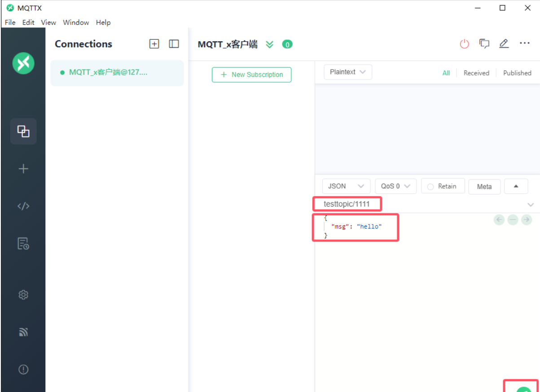540x392 pixels.
Task: Collapse publish area with triangle button
Action: coord(516,186)
